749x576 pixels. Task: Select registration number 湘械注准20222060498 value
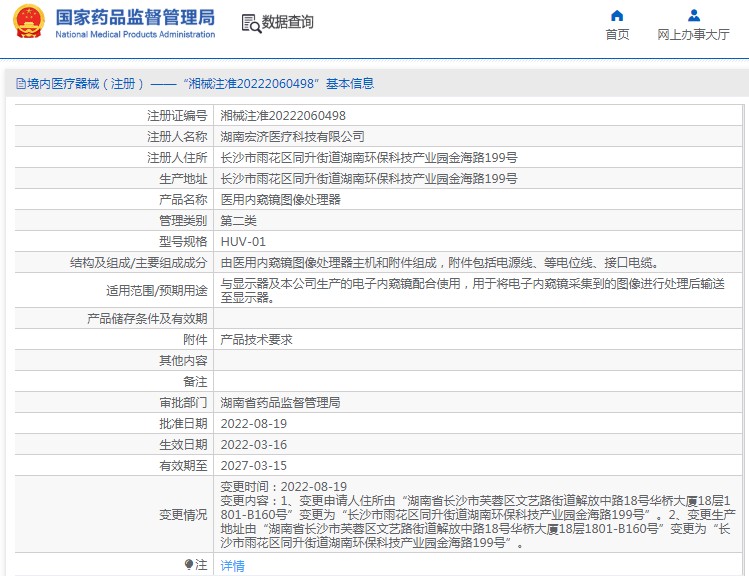coord(283,116)
